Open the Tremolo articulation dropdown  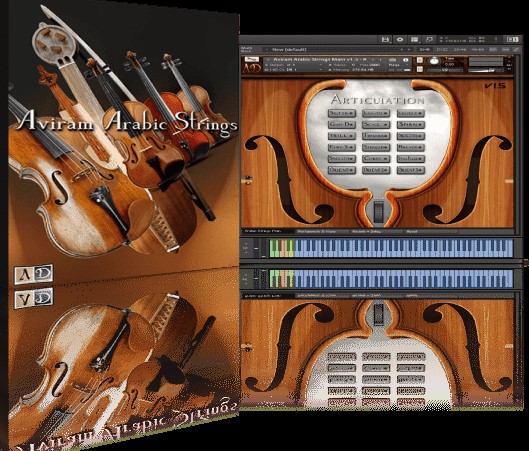[376, 136]
